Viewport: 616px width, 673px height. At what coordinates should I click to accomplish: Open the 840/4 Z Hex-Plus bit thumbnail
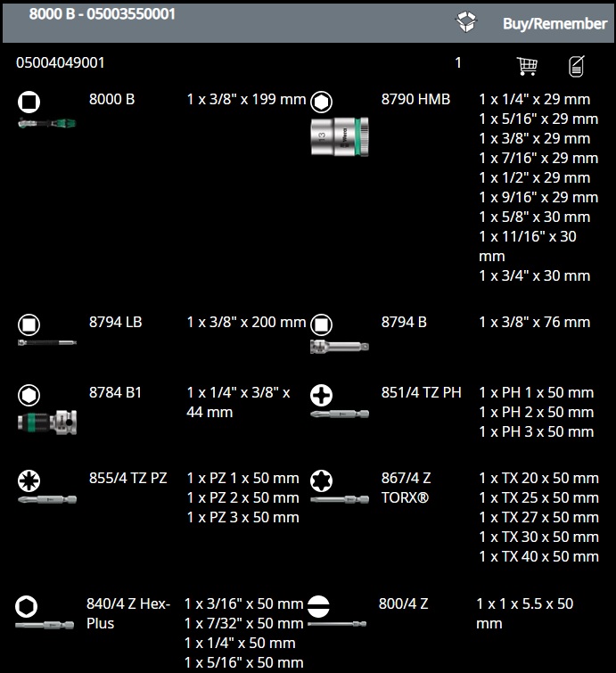45,626
